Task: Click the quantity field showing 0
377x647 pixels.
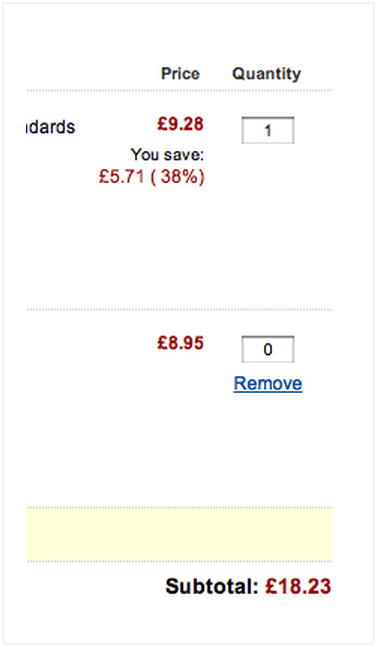Action: [268, 349]
